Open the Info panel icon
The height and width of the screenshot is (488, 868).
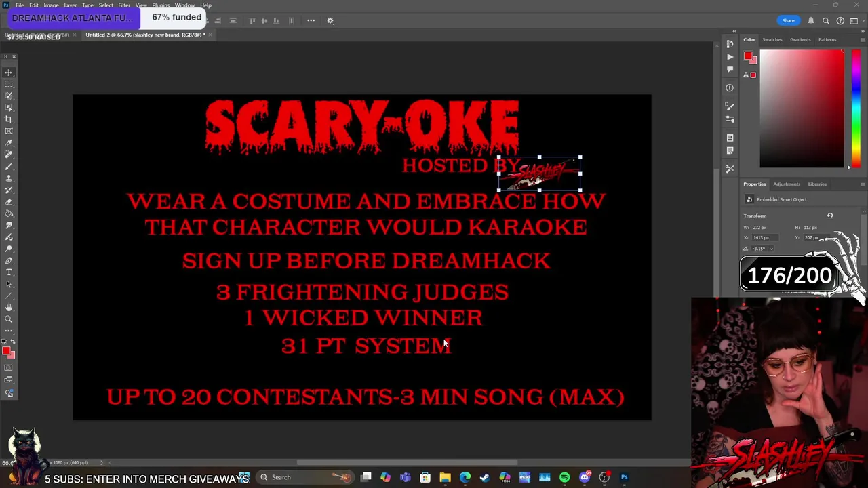pyautogui.click(x=730, y=87)
